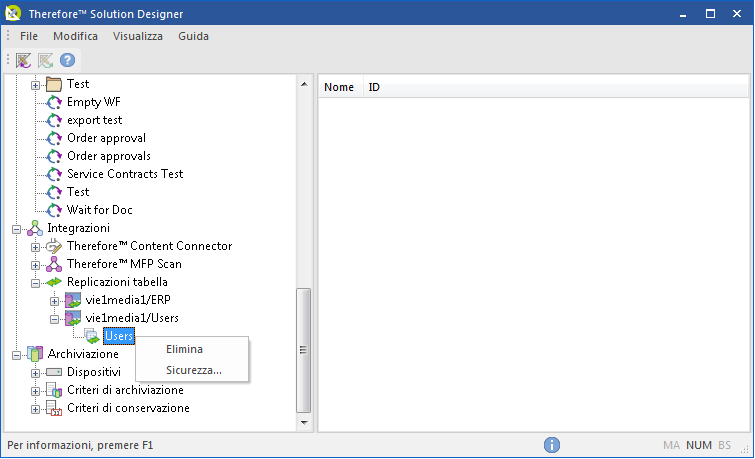Collapse Replicazioni tabella node
The width and height of the screenshot is (755, 459).
(35, 283)
